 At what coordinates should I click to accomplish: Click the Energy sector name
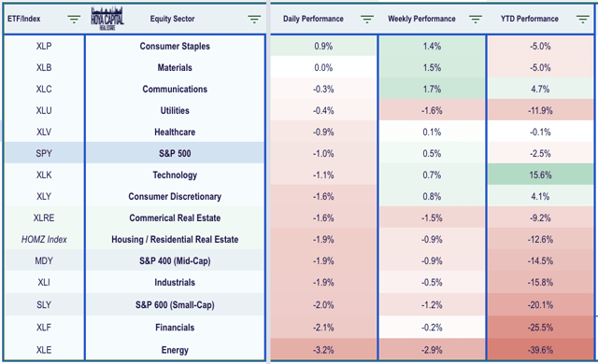(175, 350)
